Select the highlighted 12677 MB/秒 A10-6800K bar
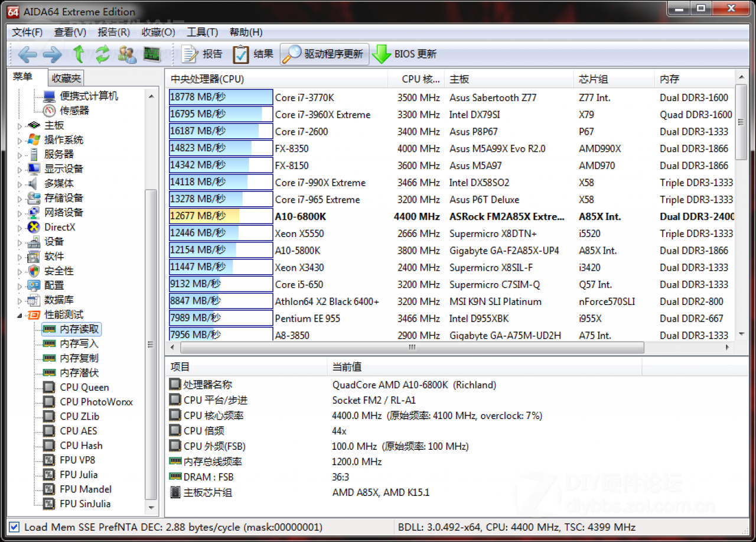The height and width of the screenshot is (542, 756). click(x=221, y=216)
